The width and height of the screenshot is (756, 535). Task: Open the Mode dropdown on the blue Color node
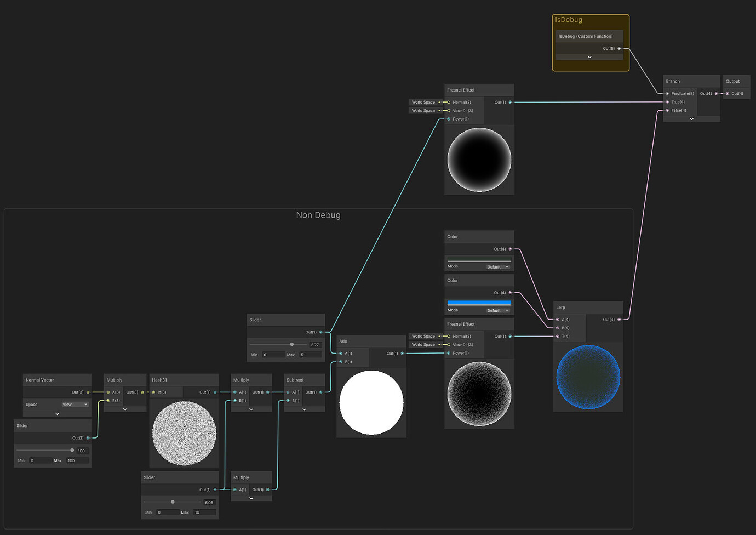pyautogui.click(x=497, y=310)
